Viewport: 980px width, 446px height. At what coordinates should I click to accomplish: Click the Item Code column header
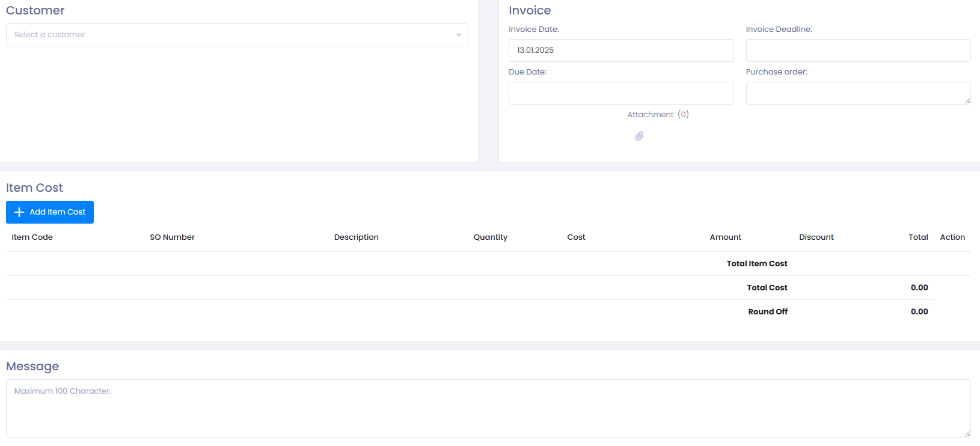coord(32,237)
